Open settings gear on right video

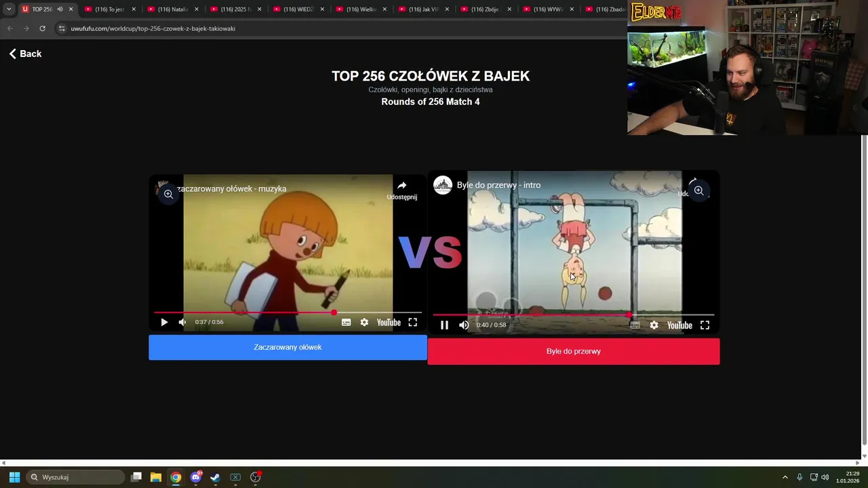coord(654,325)
